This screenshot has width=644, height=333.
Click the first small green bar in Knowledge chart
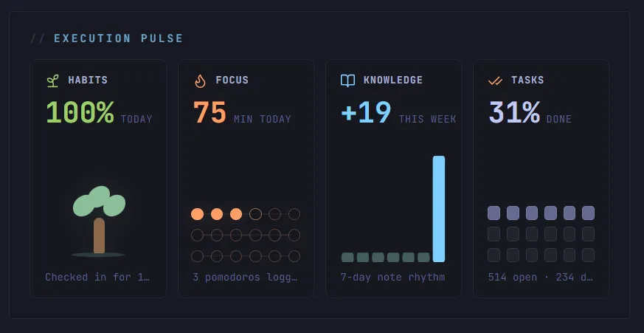(x=347, y=258)
